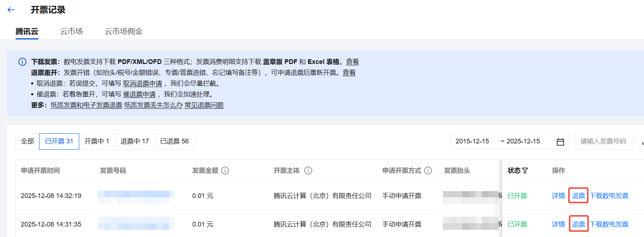Open the 云市场佣金 tab
644x237 pixels.
click(123, 31)
